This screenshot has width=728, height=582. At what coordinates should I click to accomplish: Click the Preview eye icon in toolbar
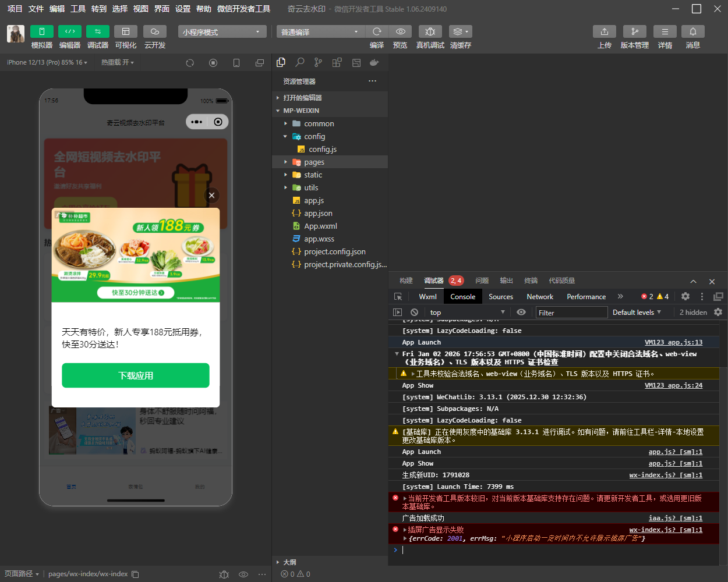400,31
